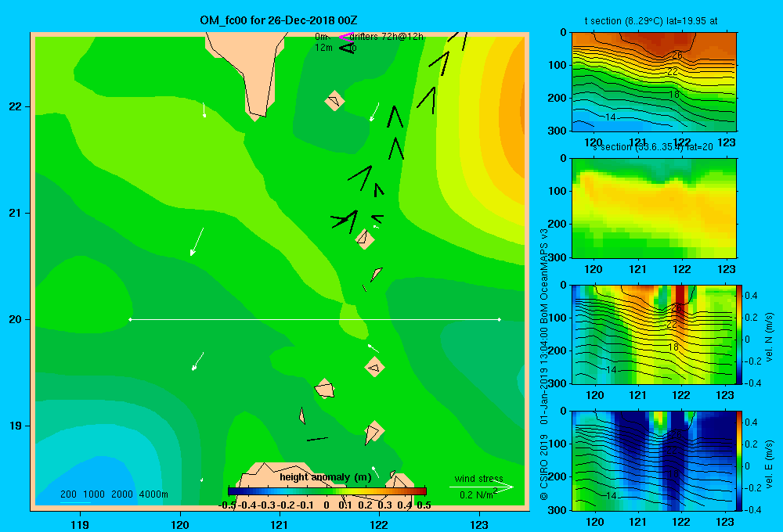Click the 0.5 tick on the height anomaly scale
Screen dimensions: 783x532
(424, 505)
